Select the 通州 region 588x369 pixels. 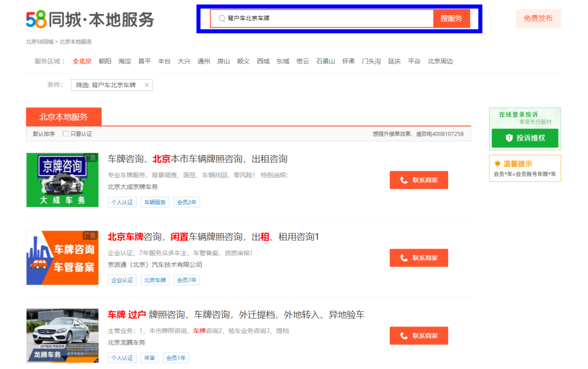[204, 61]
